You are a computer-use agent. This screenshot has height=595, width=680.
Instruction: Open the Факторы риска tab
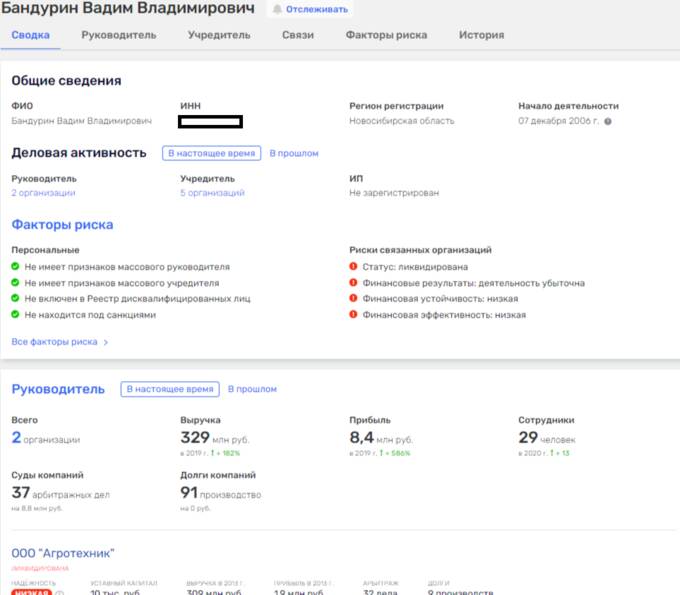click(x=386, y=35)
